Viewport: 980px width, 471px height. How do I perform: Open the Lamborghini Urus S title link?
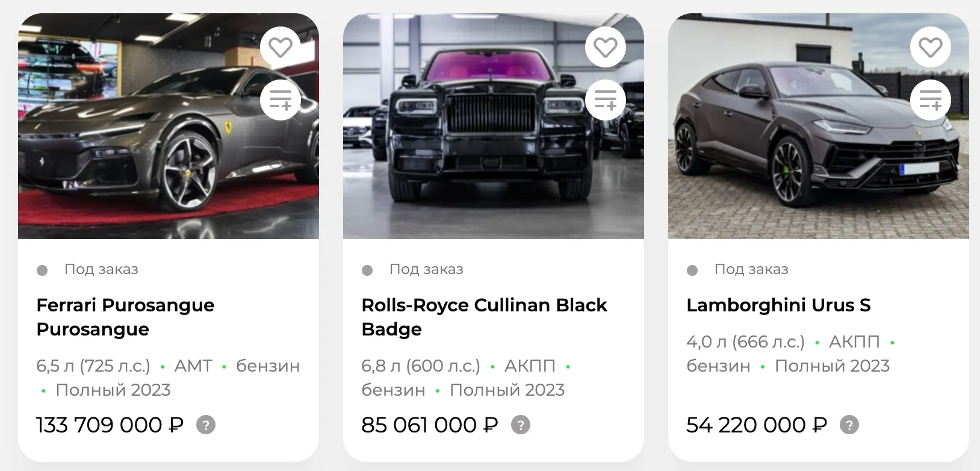pos(778,305)
